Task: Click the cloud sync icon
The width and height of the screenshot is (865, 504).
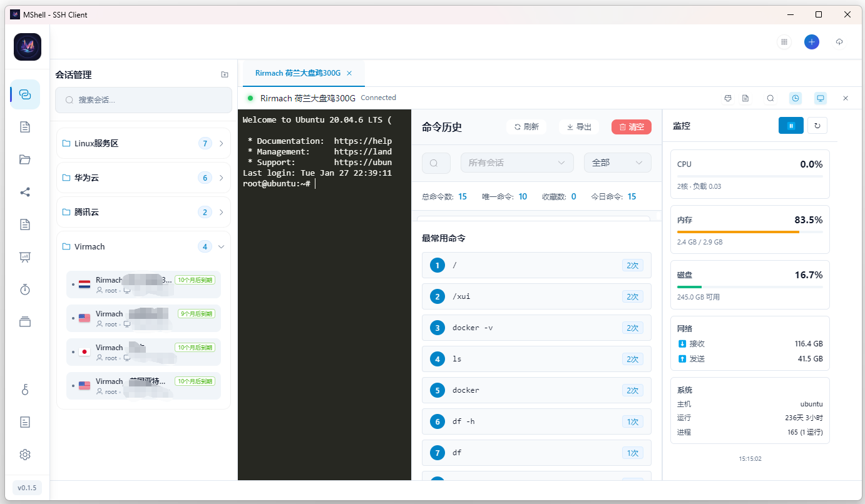Action: [839, 42]
